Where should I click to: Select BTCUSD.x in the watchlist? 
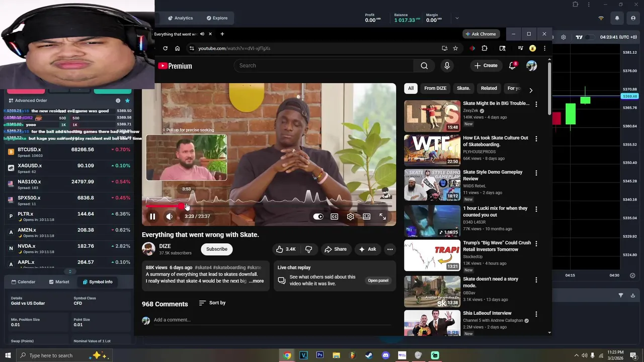(x=68, y=152)
